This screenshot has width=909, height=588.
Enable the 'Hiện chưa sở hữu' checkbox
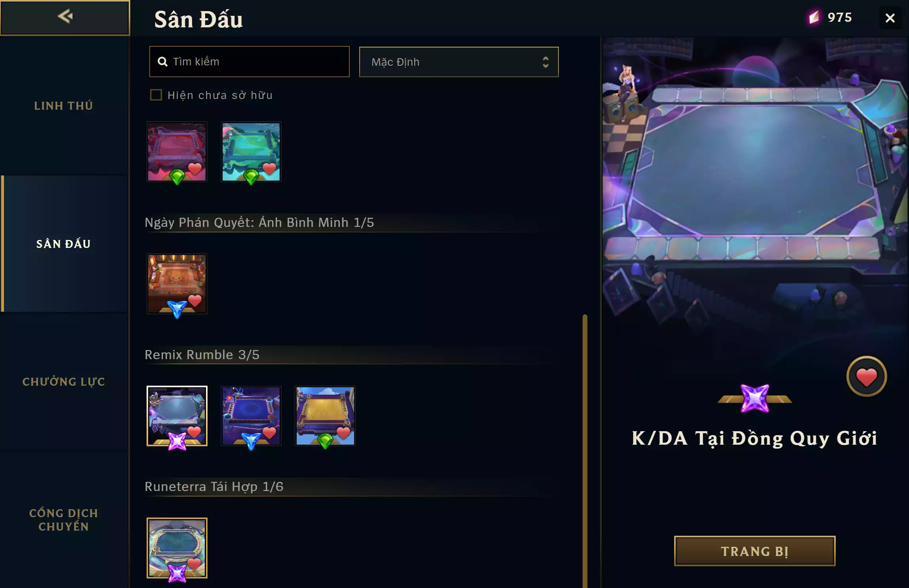(156, 95)
